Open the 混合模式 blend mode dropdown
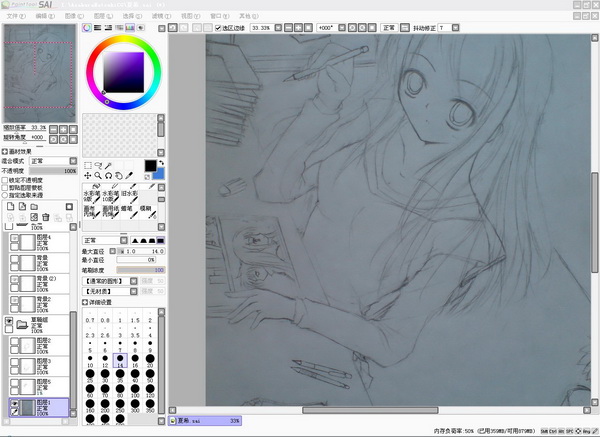The image size is (600, 437). (x=54, y=161)
